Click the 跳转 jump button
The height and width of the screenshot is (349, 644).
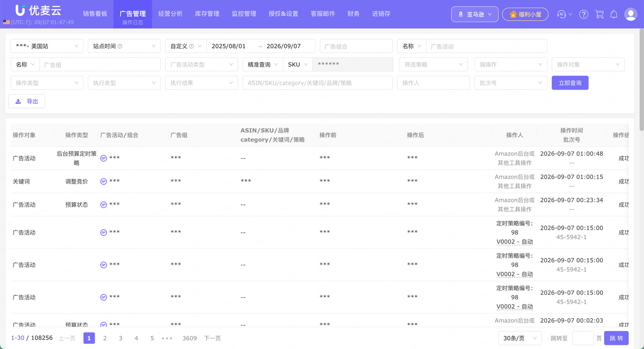[616, 338]
